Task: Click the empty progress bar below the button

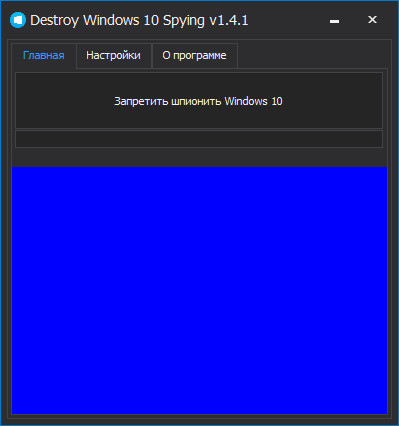Action: click(x=199, y=139)
